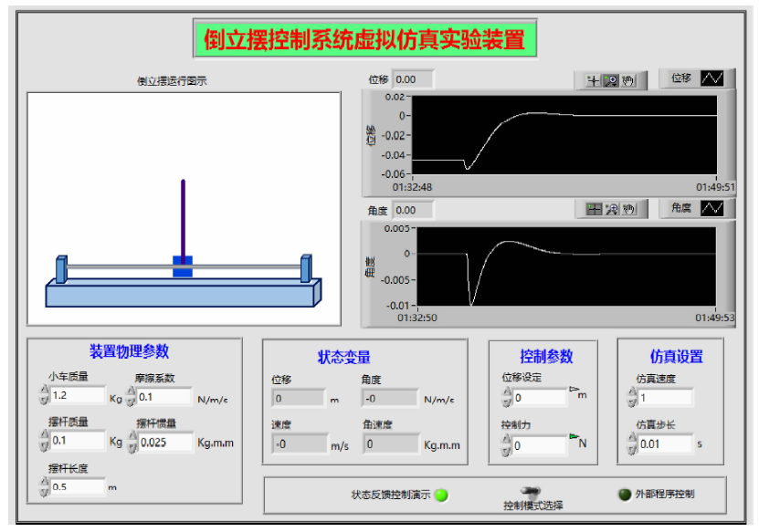This screenshot has height=532, width=759.
Task: Click the 位移 chart end time 01:49:51
Action: [x=715, y=187]
